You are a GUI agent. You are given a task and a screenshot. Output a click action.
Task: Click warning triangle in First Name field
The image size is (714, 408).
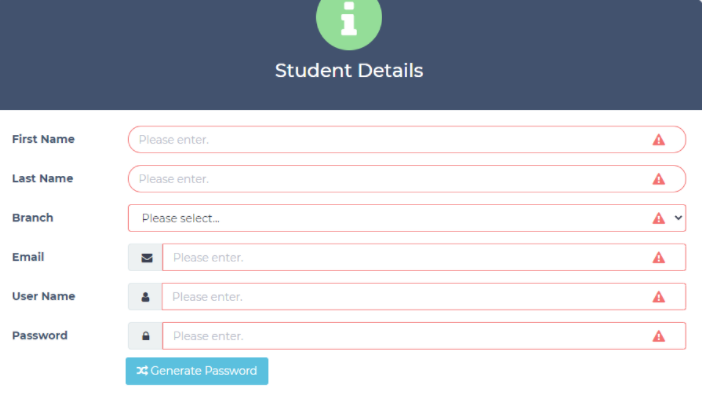(x=658, y=140)
